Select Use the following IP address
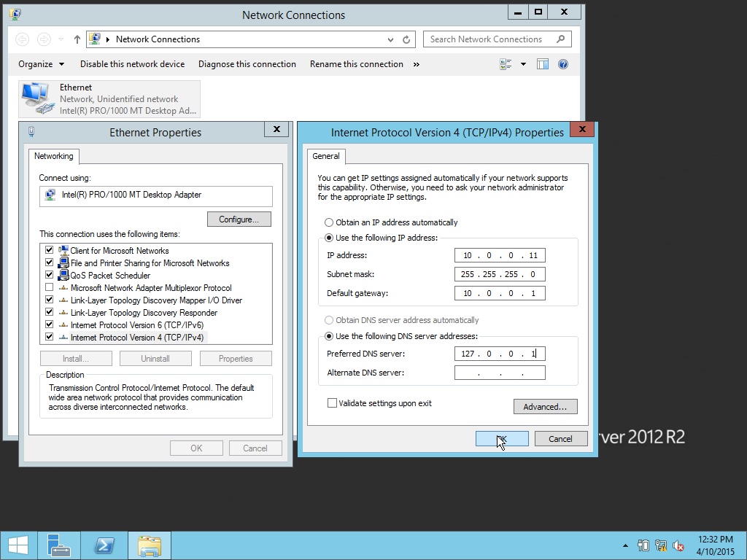 click(x=329, y=238)
